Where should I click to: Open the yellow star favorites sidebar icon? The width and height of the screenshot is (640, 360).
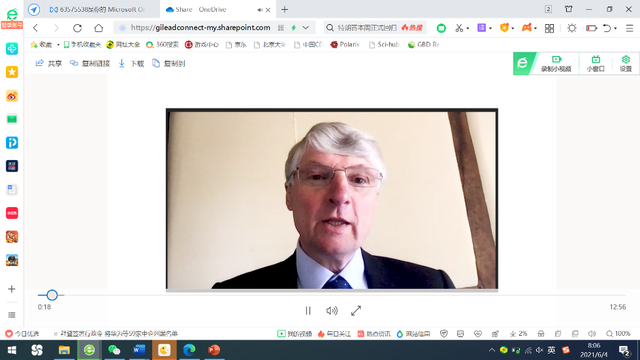point(12,72)
